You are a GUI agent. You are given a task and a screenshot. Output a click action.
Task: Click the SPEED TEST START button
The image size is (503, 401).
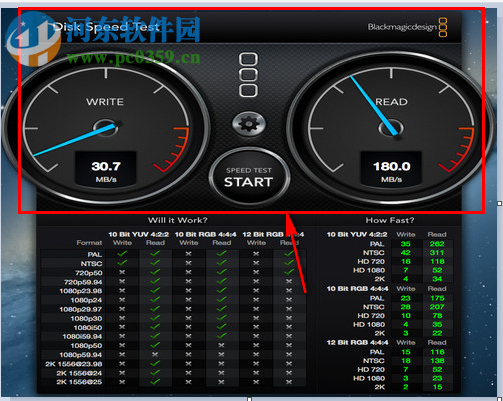coord(249,176)
